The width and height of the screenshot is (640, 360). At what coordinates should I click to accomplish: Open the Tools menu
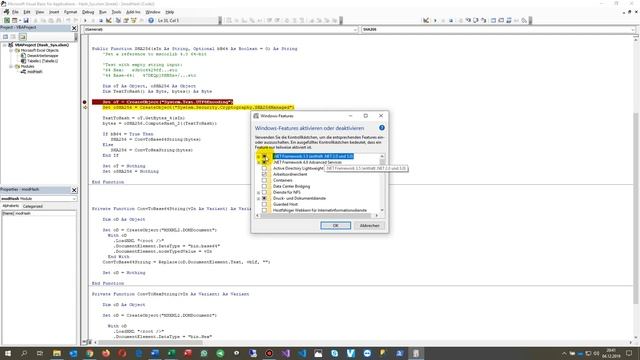(116, 12)
